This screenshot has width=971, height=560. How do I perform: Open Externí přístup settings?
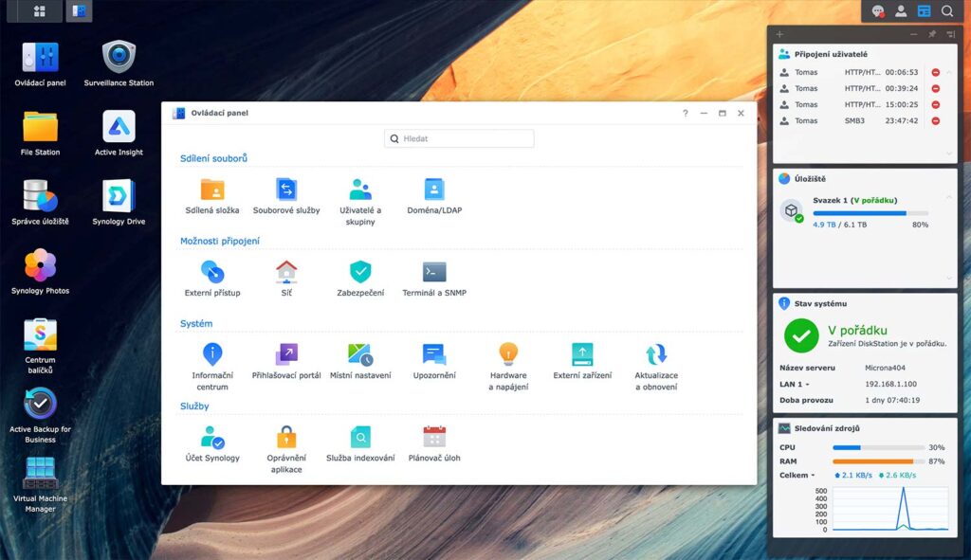(x=211, y=280)
